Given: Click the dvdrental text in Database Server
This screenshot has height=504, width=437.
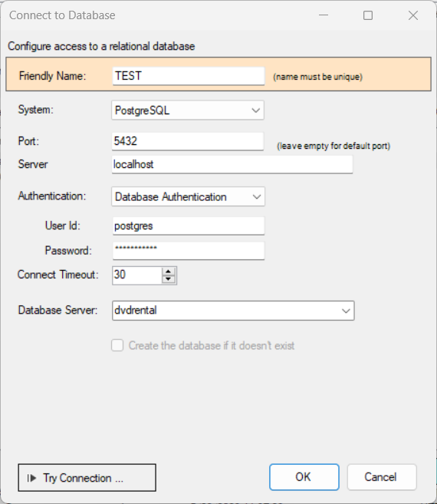Looking at the screenshot, I should 136,310.
